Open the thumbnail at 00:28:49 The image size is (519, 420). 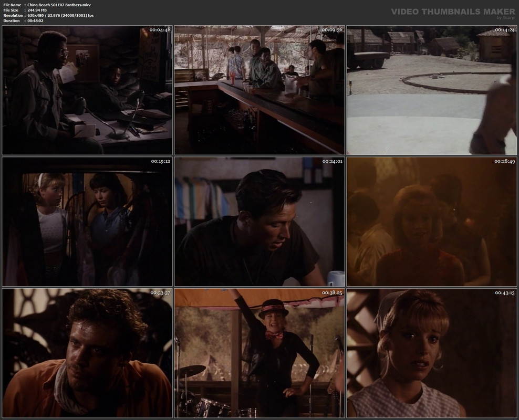pos(432,222)
